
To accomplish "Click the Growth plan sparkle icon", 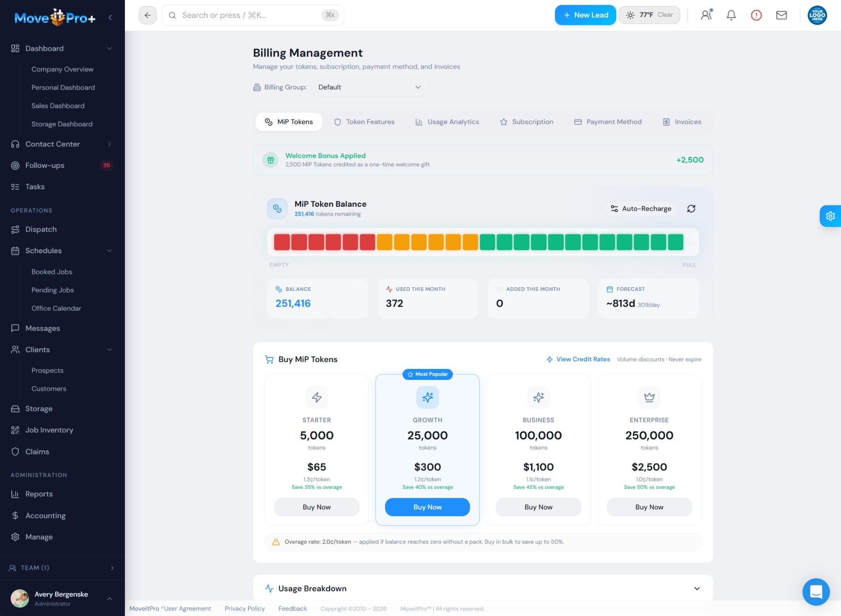I will click(428, 397).
